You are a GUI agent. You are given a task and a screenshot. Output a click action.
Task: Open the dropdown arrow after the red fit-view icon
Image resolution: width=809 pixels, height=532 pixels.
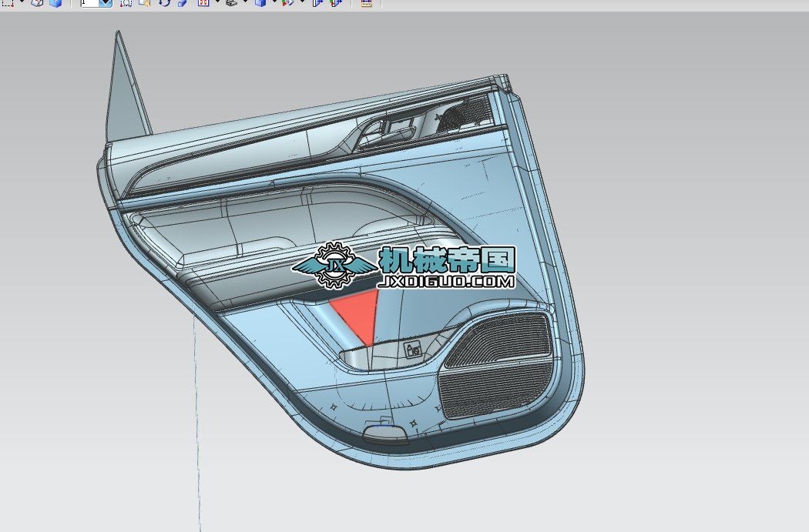[x=217, y=2]
